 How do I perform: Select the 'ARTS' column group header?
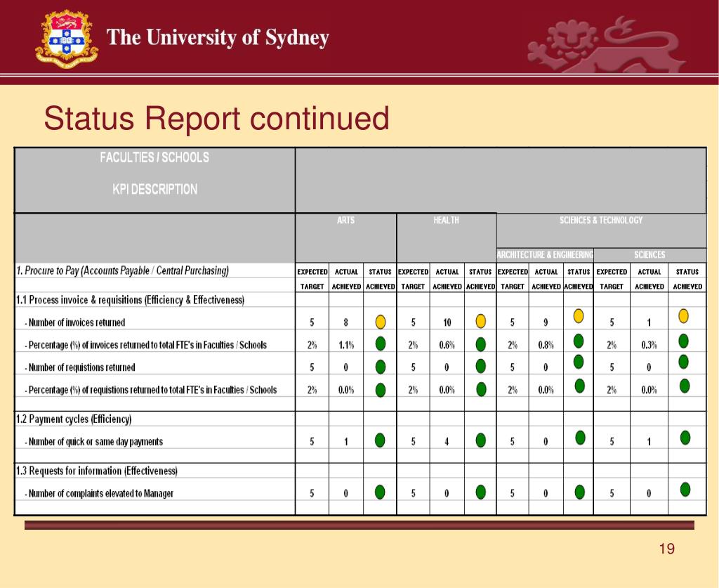click(345, 220)
